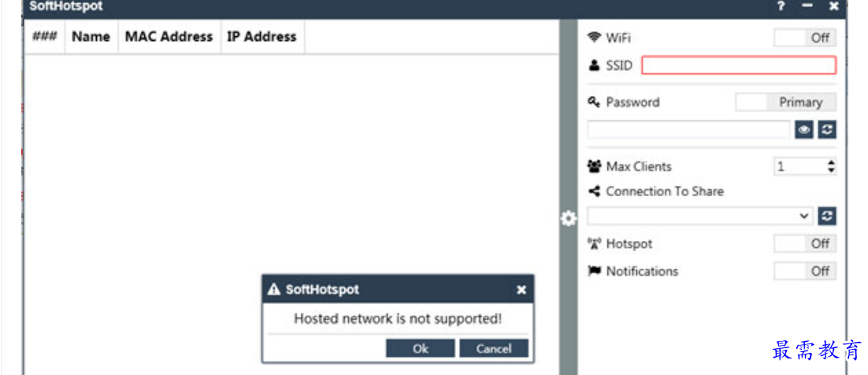Sort by the MAC Address column header
The height and width of the screenshot is (375, 868).
tap(169, 37)
